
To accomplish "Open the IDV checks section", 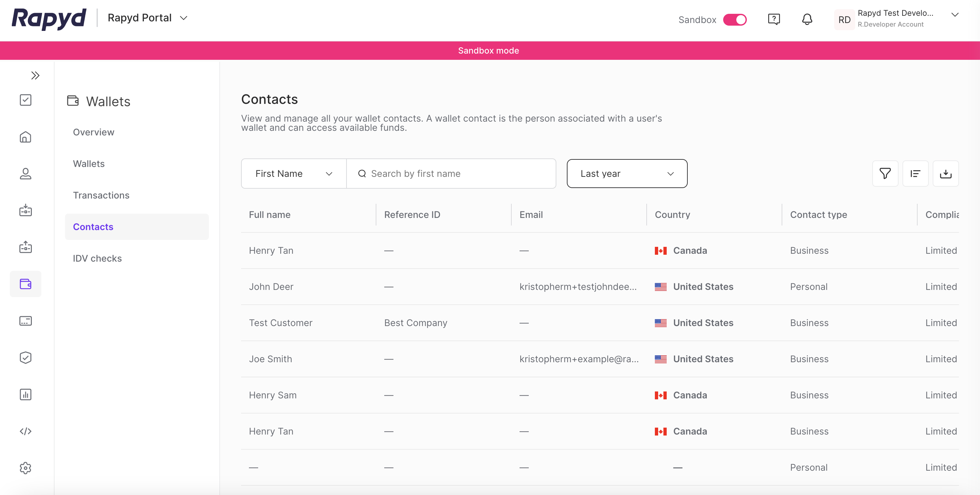I will (x=98, y=259).
